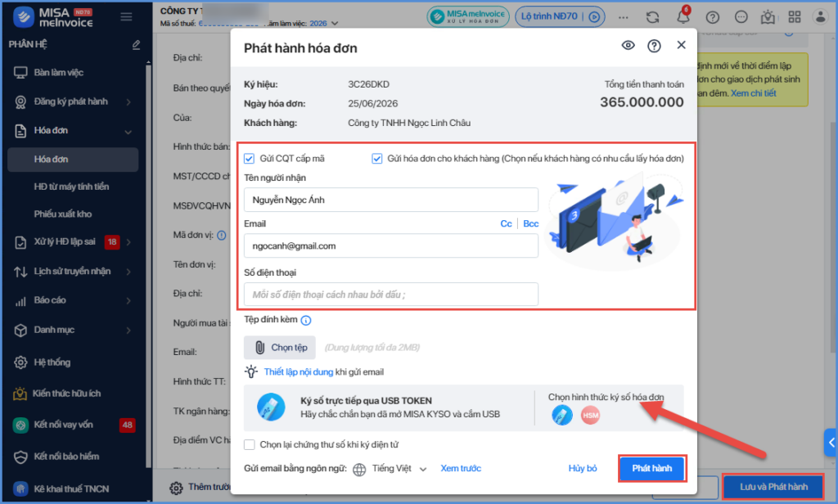The width and height of the screenshot is (838, 504).
Task: Click the Tệp đính kèm info icon
Action: tap(306, 320)
